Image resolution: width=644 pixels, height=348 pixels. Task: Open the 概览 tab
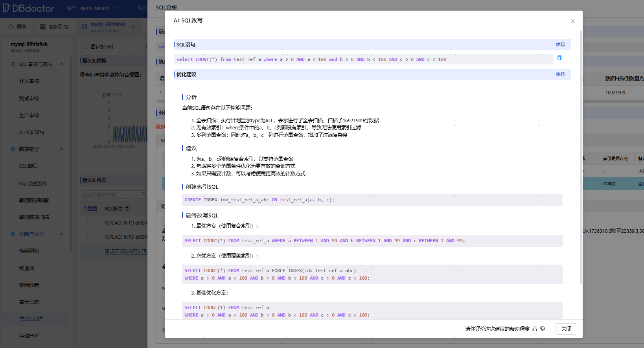click(x=18, y=27)
